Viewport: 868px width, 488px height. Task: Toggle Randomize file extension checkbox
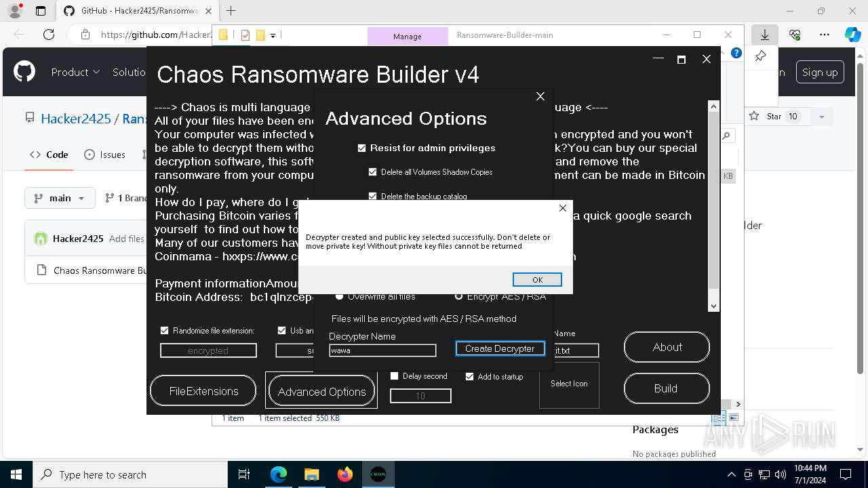[164, 331]
